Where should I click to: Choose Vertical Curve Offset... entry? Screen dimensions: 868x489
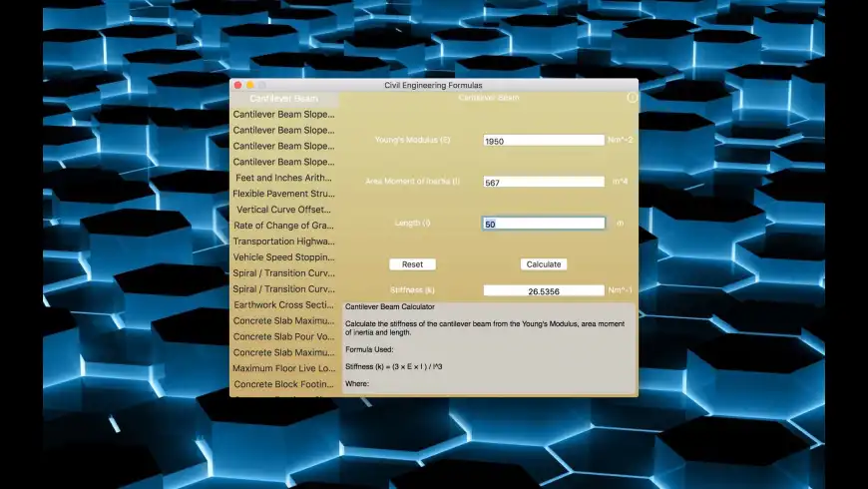coord(284,210)
